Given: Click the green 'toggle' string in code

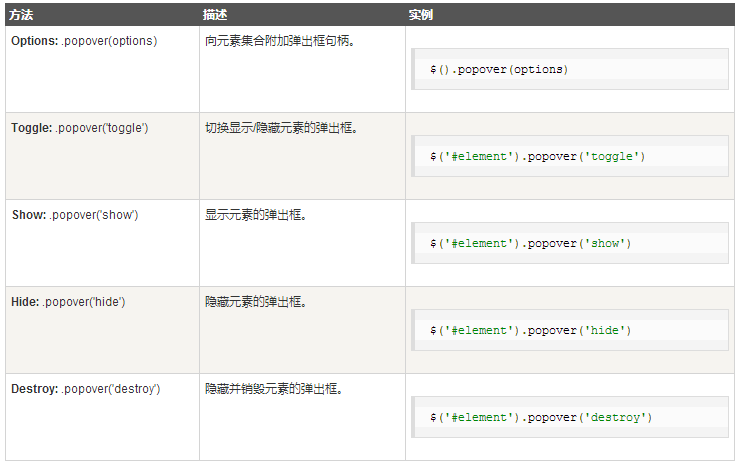Looking at the screenshot, I should (x=612, y=156).
